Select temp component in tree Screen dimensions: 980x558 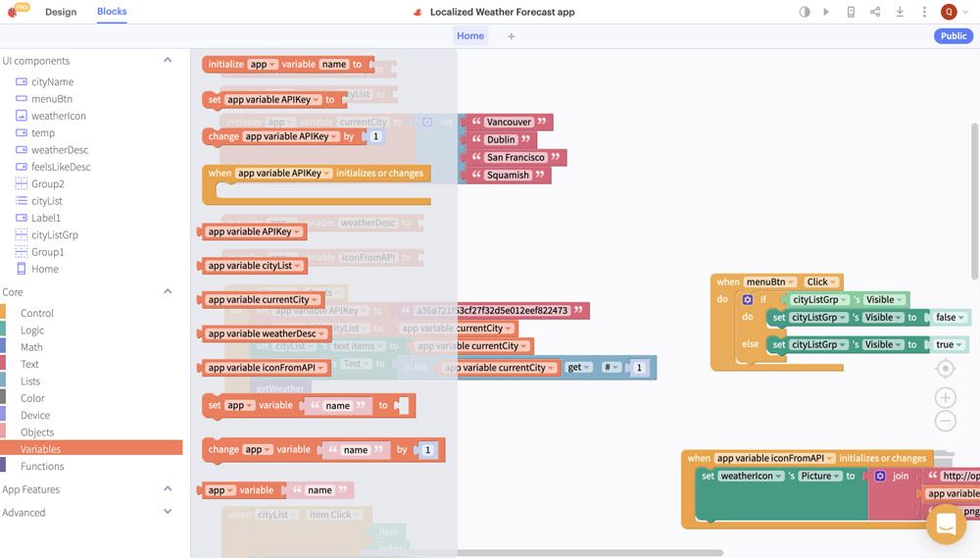pyautogui.click(x=43, y=132)
